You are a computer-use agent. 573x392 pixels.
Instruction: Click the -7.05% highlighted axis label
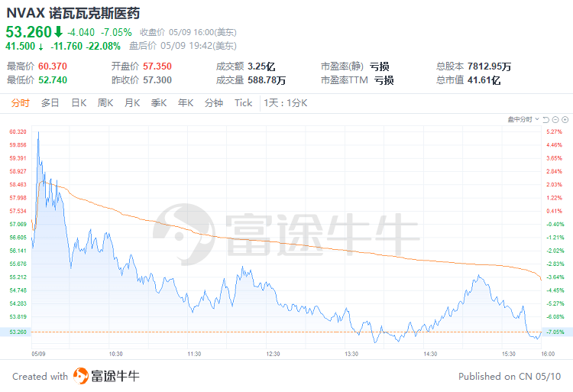[555, 332]
